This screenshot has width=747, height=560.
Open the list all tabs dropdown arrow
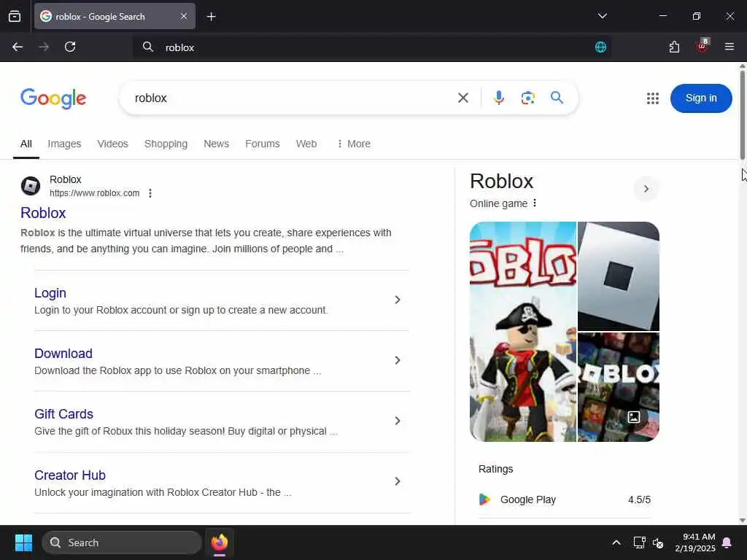pos(602,16)
